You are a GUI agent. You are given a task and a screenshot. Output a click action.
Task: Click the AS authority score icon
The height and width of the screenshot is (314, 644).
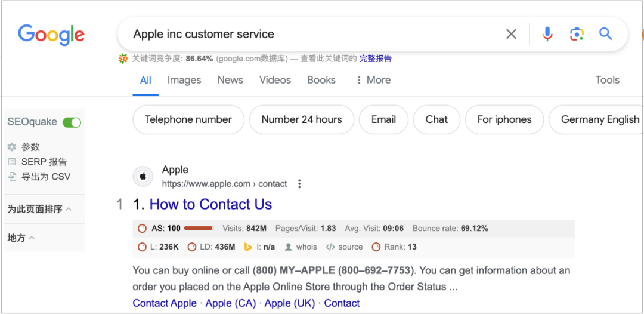point(142,228)
